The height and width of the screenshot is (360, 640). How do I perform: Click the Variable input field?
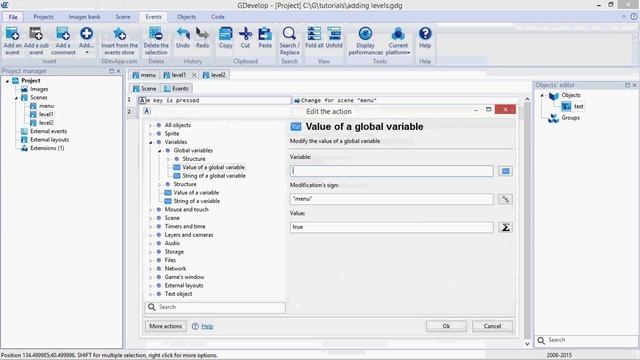coord(391,171)
